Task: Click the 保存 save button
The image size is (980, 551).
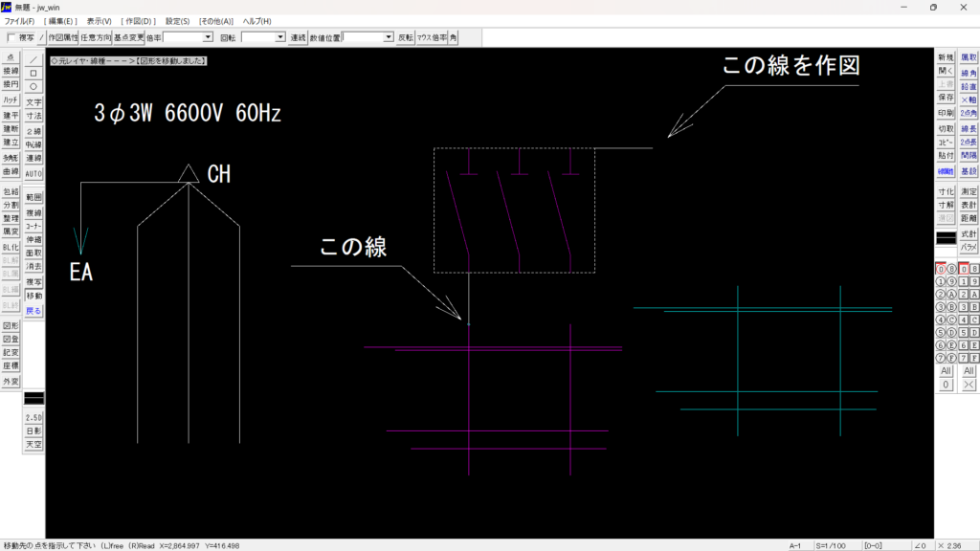Action: pyautogui.click(x=946, y=98)
